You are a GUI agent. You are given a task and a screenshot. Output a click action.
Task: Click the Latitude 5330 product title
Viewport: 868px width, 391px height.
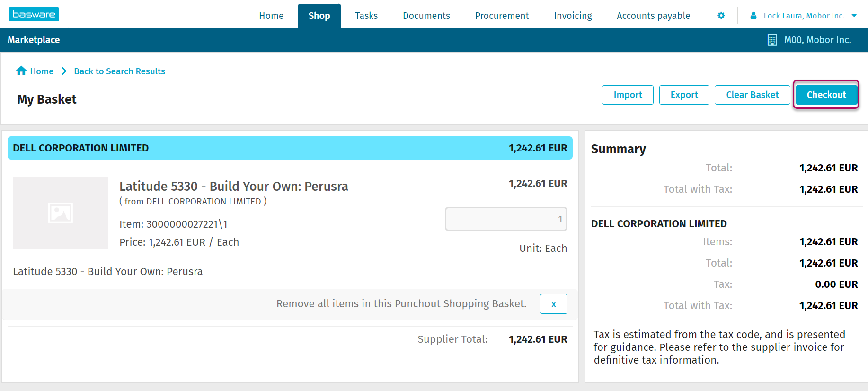pyautogui.click(x=234, y=186)
